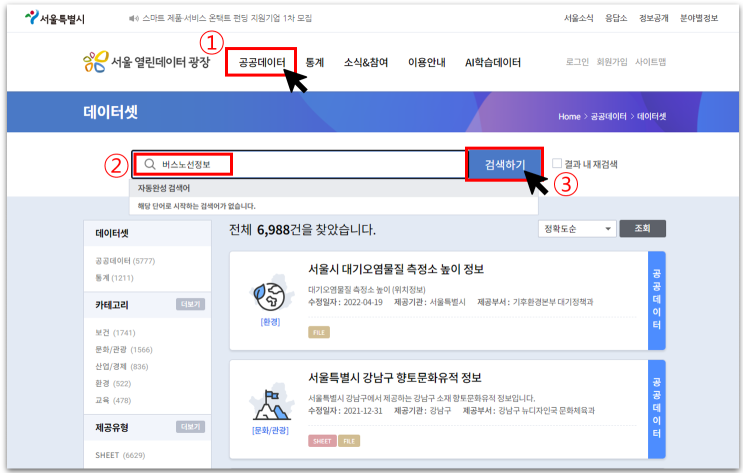Expand 카테고리 with its 더보기 button
The width and height of the screenshot is (743, 473).
click(190, 304)
